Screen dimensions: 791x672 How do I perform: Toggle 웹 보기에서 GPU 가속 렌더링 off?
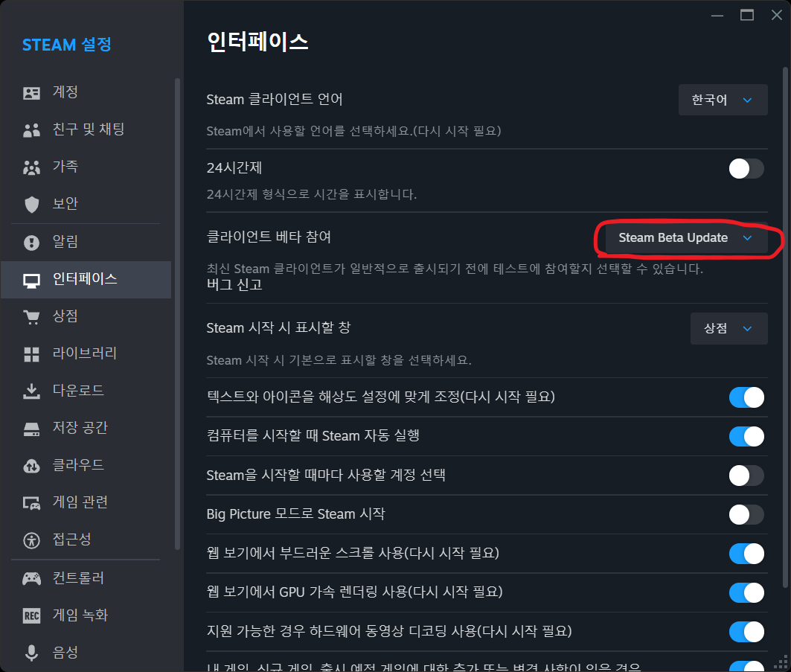746,592
